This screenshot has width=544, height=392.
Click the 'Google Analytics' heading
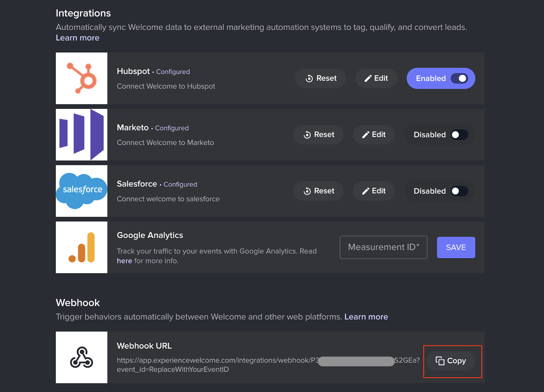[x=150, y=235]
